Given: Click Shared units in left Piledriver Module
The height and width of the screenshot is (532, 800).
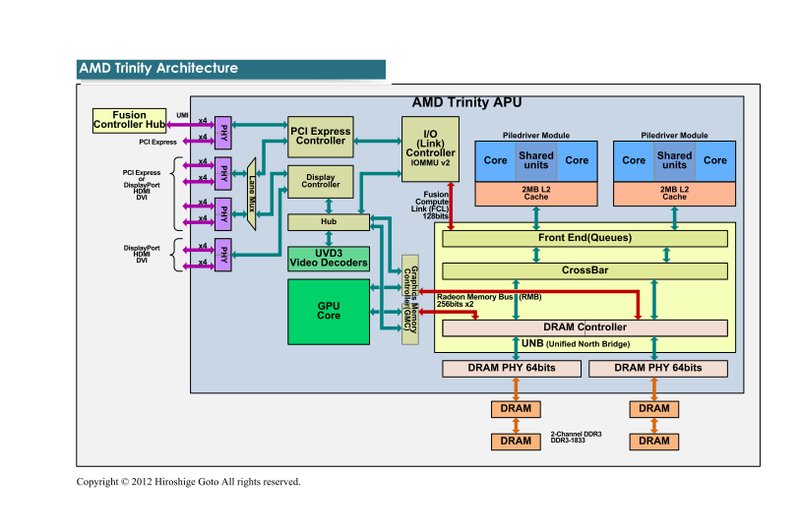Looking at the screenshot, I should [536, 160].
